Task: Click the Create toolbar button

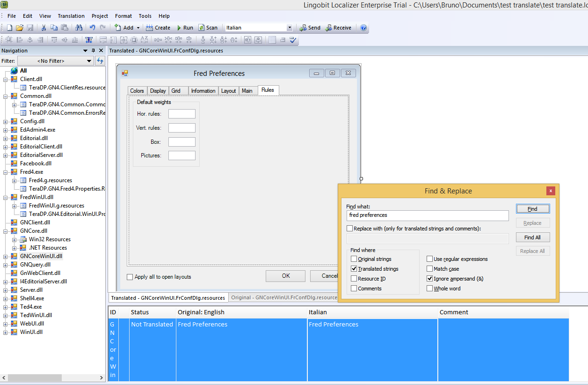Action: (158, 28)
